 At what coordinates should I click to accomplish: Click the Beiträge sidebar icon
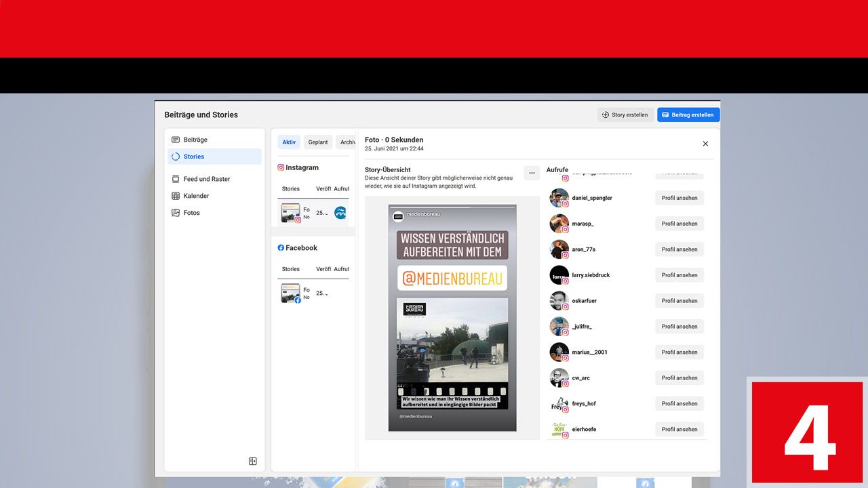pos(176,140)
